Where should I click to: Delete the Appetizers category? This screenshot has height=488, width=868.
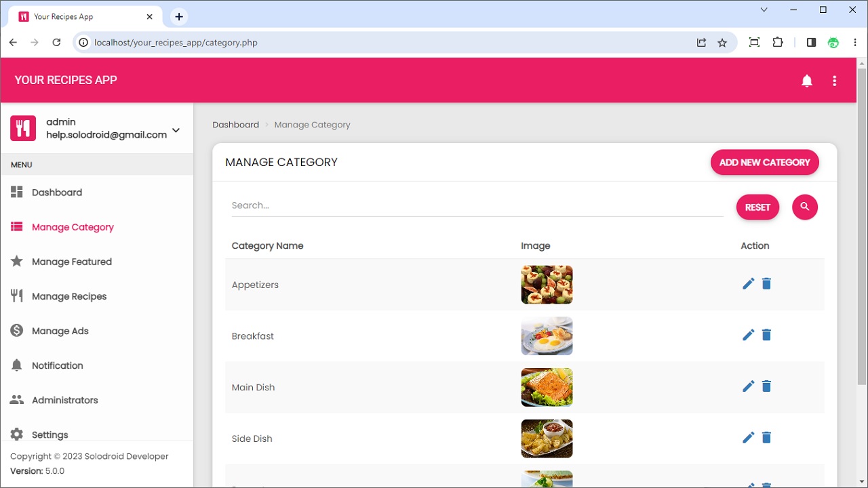click(766, 284)
